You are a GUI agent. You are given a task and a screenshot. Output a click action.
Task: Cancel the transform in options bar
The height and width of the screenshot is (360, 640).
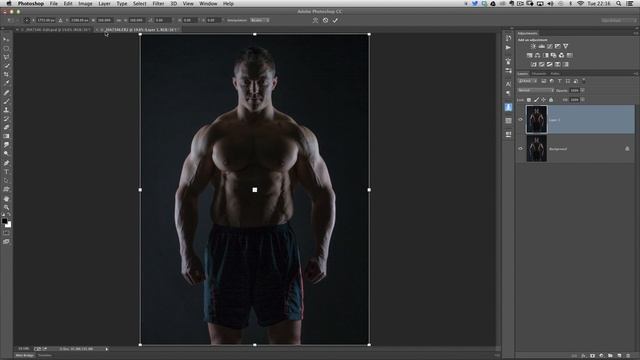pos(325,20)
